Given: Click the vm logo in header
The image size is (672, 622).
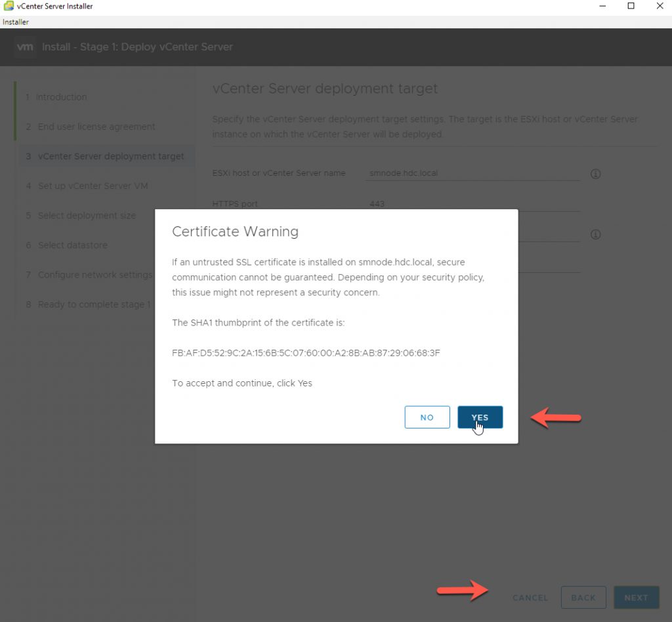Looking at the screenshot, I should pos(25,47).
